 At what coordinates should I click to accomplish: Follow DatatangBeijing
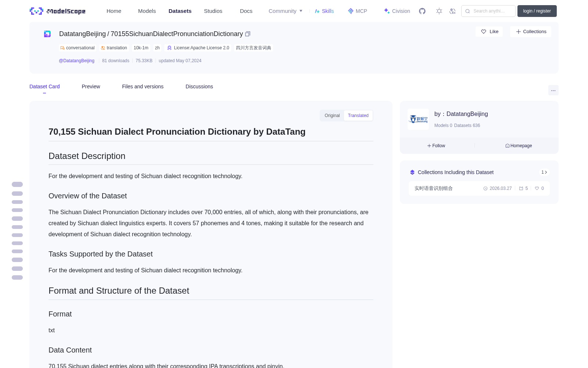[x=436, y=146]
